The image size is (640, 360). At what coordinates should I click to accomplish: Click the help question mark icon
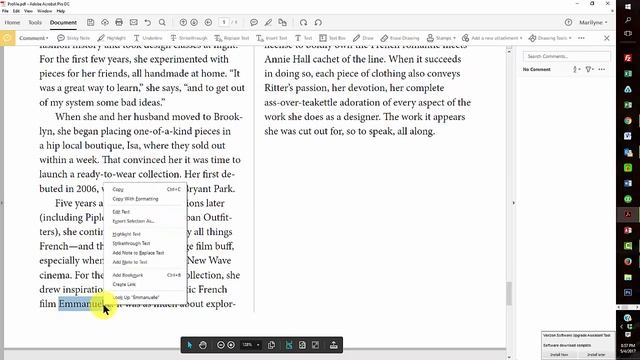(x=568, y=22)
